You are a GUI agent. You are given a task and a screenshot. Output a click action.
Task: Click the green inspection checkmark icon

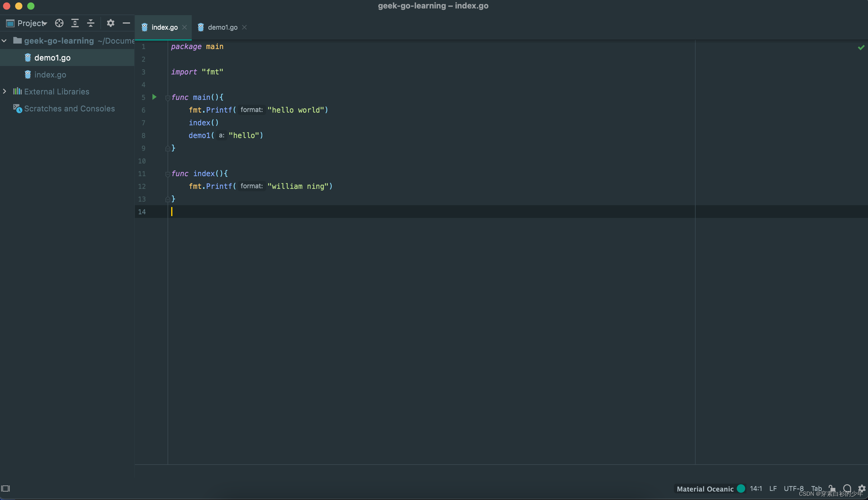(861, 48)
